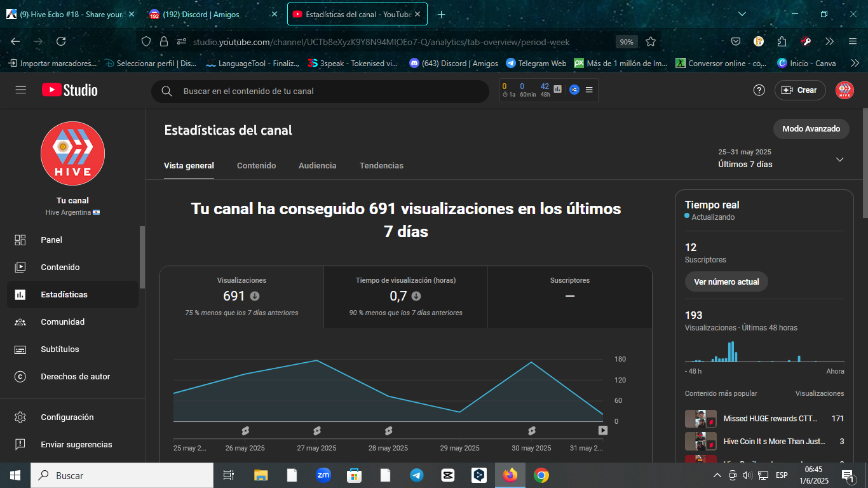The height and width of the screenshot is (488, 868).
Task: Open Missed HUGE rewards CTT video row
Action: (x=764, y=419)
